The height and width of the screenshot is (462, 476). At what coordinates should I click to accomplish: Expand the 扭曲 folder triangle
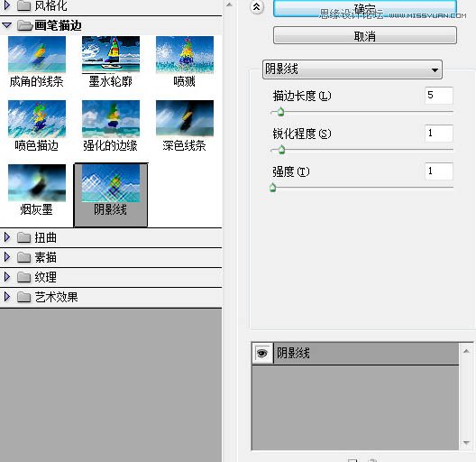[x=7, y=237]
